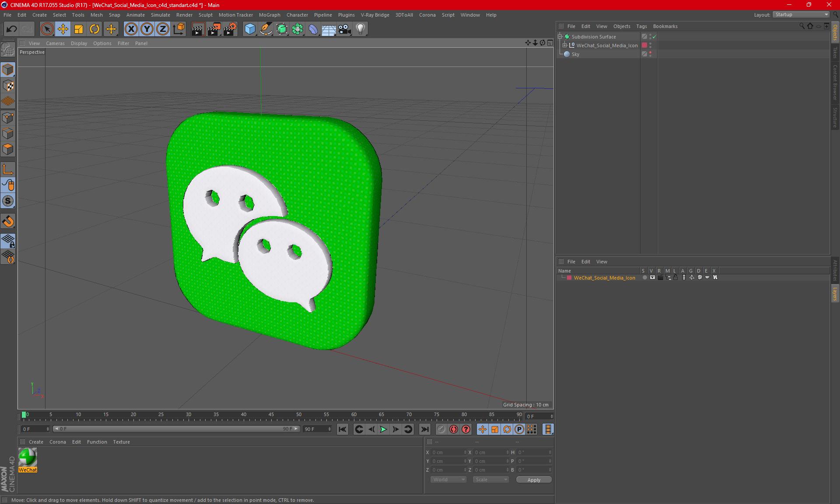Toggle Sky editor visibility dot
This screenshot has width=840, height=504.
(x=651, y=52)
